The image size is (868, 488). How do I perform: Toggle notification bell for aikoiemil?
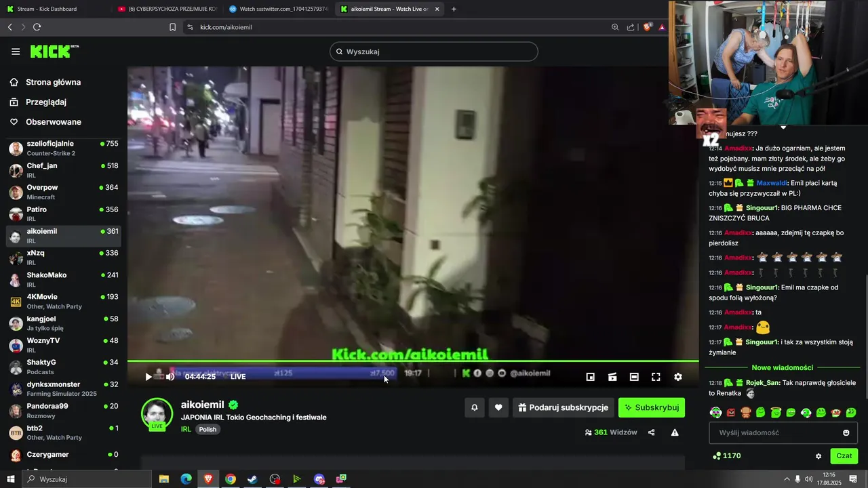point(475,407)
